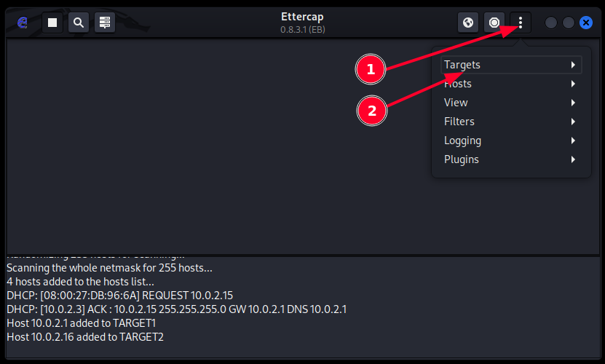Click the DHCP ACK log message line
The width and height of the screenshot is (605, 364).
176,309
